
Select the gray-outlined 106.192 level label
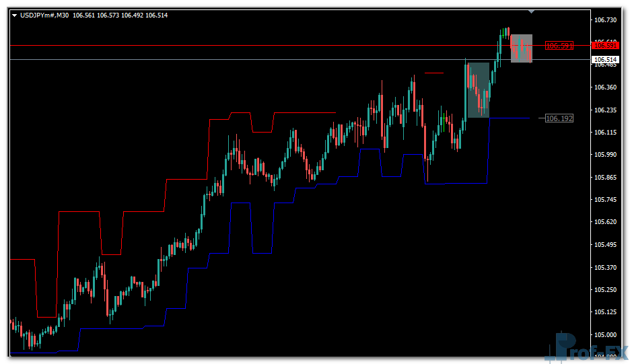click(x=559, y=118)
